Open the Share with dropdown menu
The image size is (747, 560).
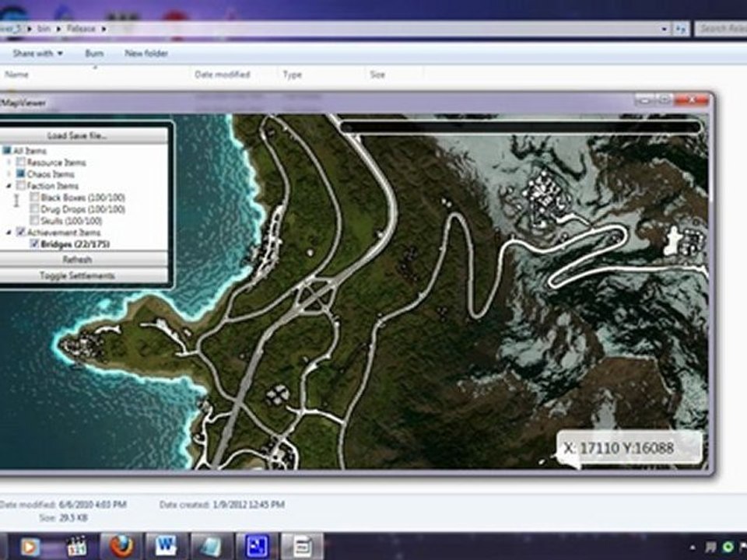pyautogui.click(x=37, y=54)
